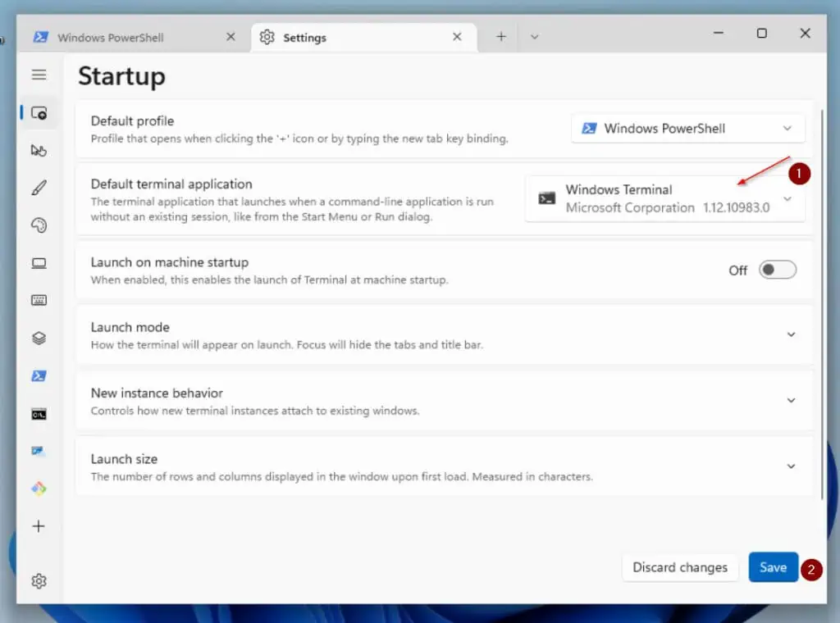Open the Color schemes palette icon
Screen dimensions: 840x623
pos(39,225)
